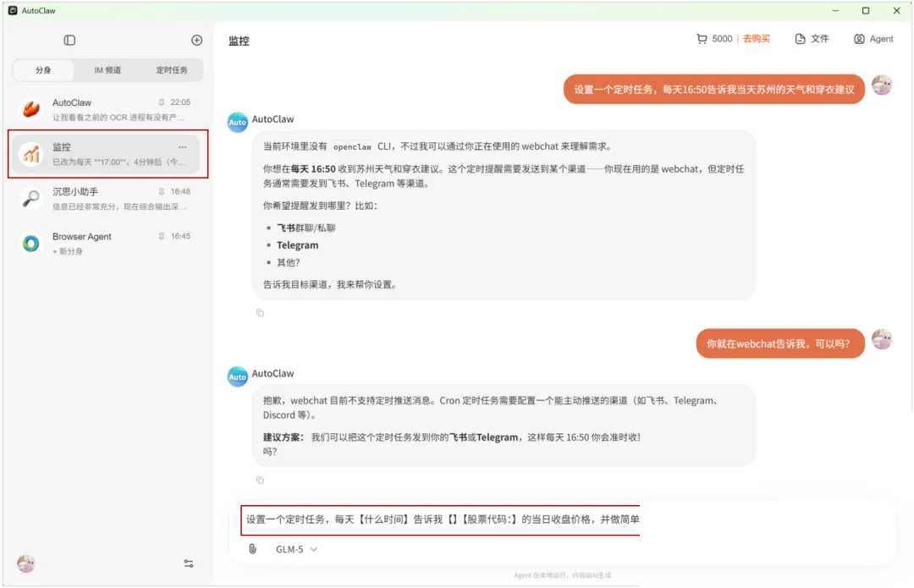
Task: Click the 5000 credits value
Action: [x=722, y=38]
